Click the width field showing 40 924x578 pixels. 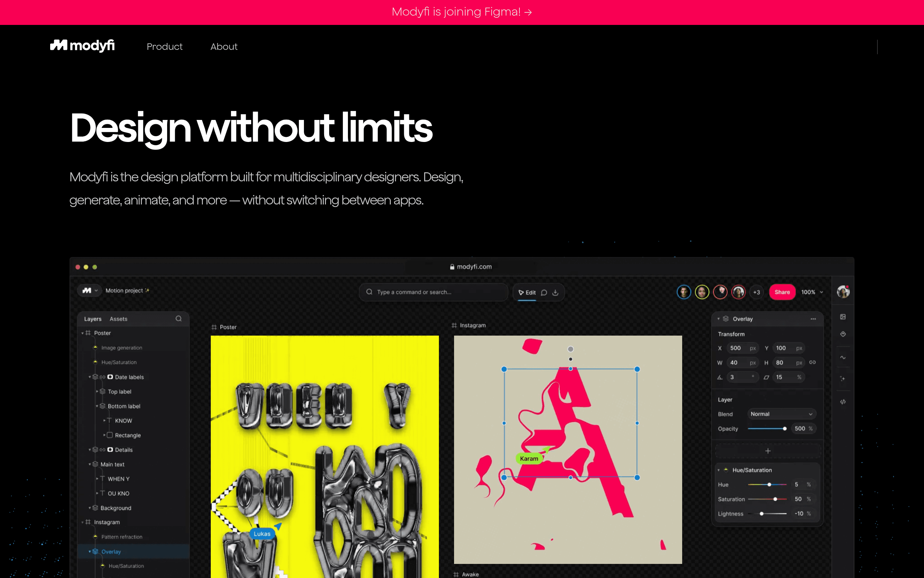743,363
